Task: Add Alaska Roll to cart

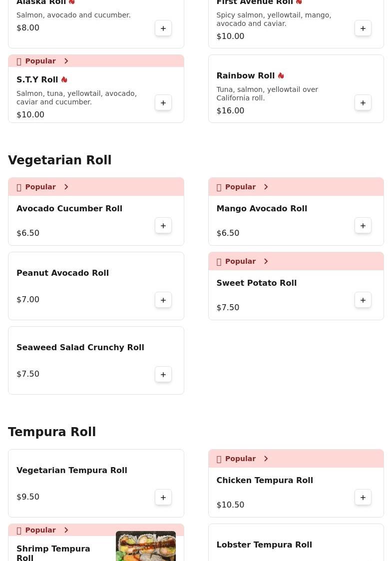Action: tap(163, 28)
